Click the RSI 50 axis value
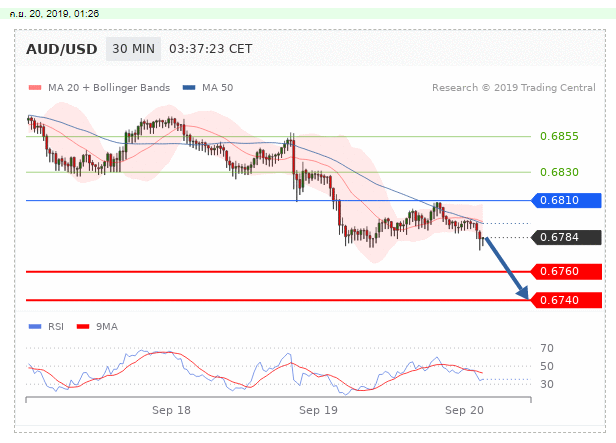 [547, 366]
